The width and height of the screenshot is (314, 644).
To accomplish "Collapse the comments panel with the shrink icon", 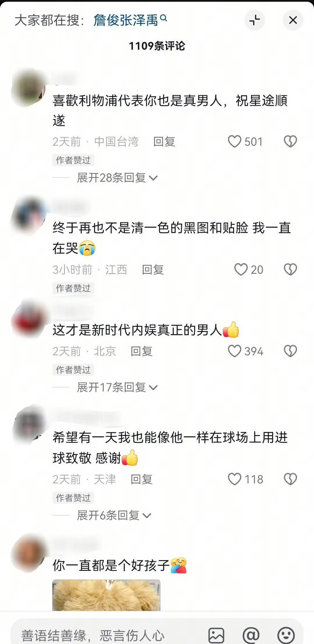I will click(255, 20).
